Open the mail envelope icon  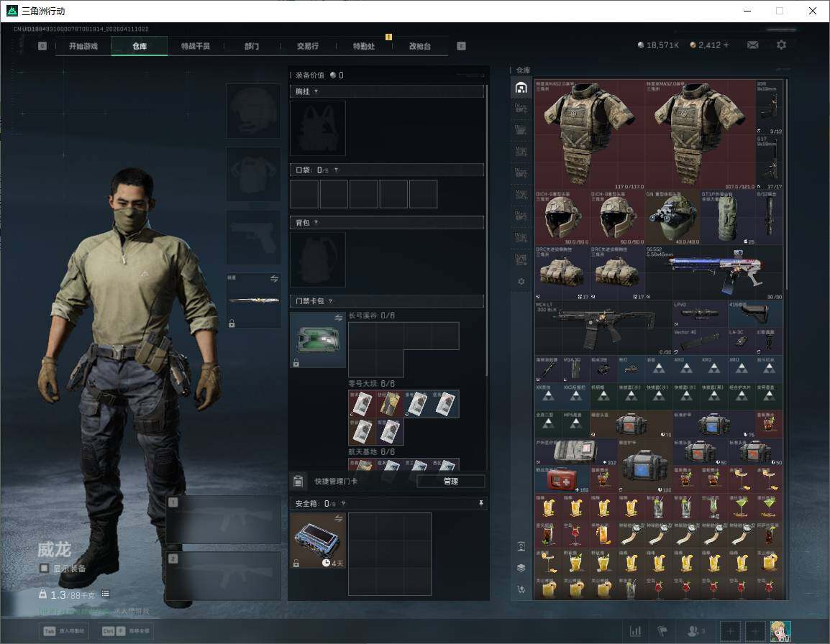(x=753, y=45)
